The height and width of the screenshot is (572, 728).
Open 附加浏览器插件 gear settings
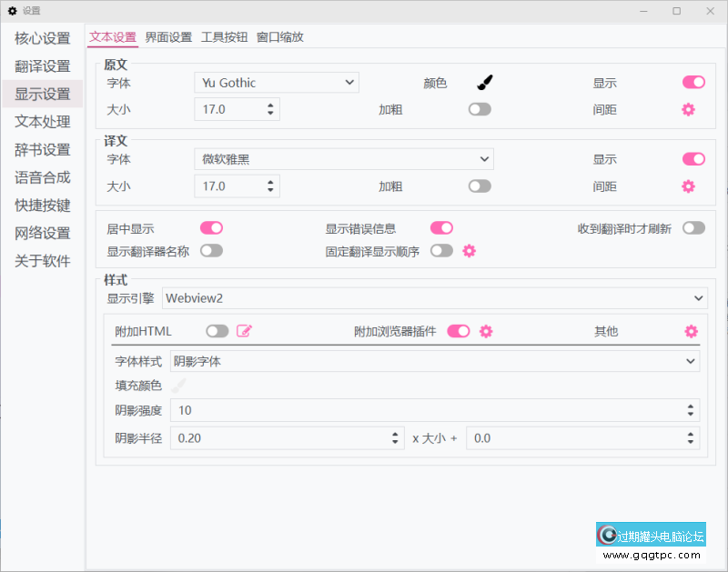click(486, 331)
